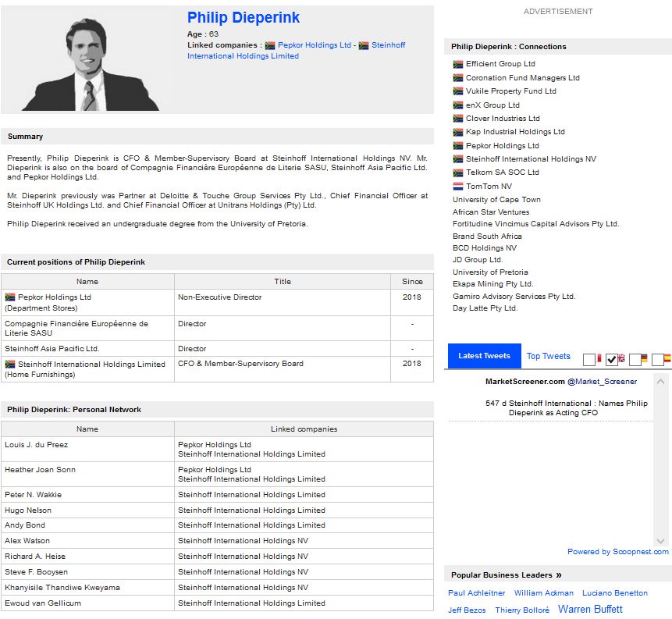Image resolution: width=672 pixels, height=619 pixels.
Task: Toggle the French language tweets checkbox
Action: (x=589, y=360)
